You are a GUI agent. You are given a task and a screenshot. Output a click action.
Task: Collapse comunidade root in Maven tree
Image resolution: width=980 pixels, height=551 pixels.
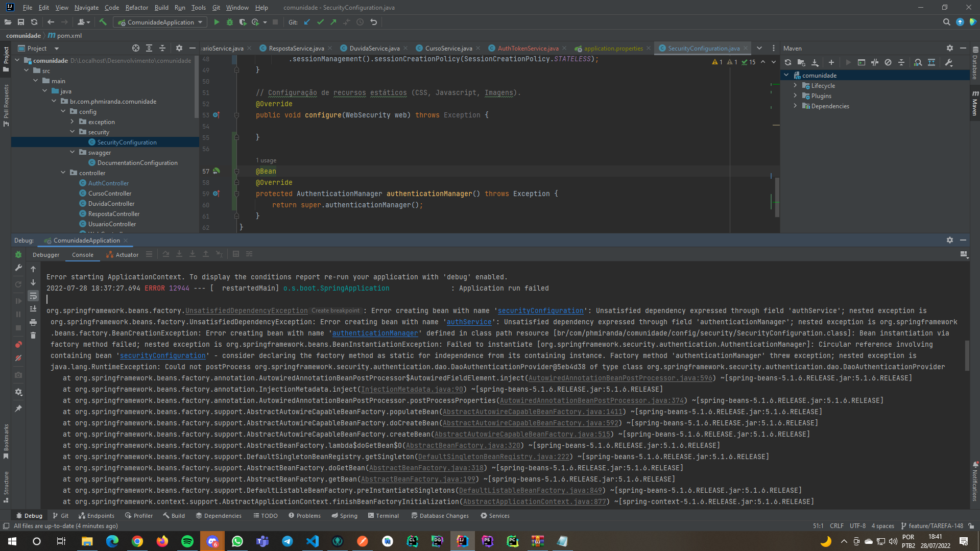pyautogui.click(x=786, y=75)
